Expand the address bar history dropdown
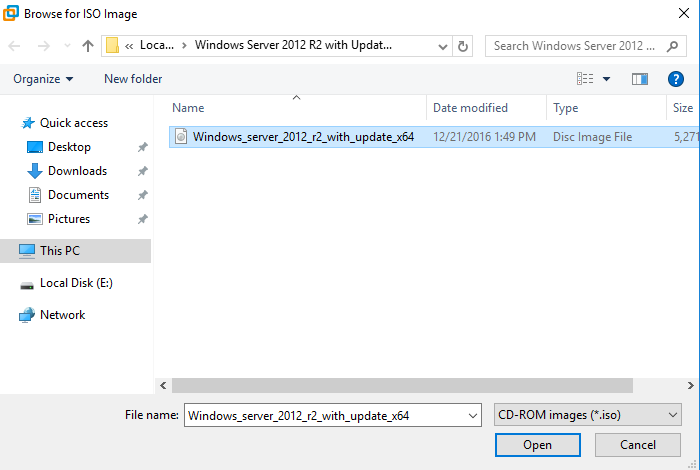The height and width of the screenshot is (470, 700). click(442, 46)
